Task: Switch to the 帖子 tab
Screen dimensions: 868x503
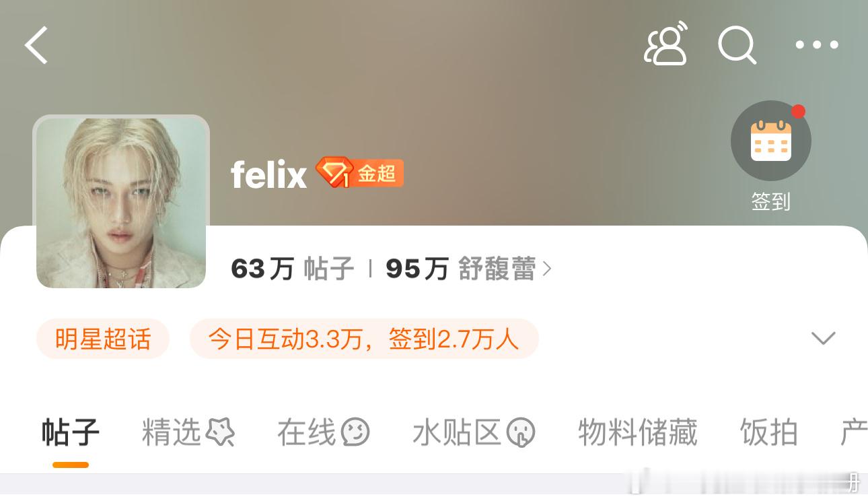Action: tap(71, 432)
